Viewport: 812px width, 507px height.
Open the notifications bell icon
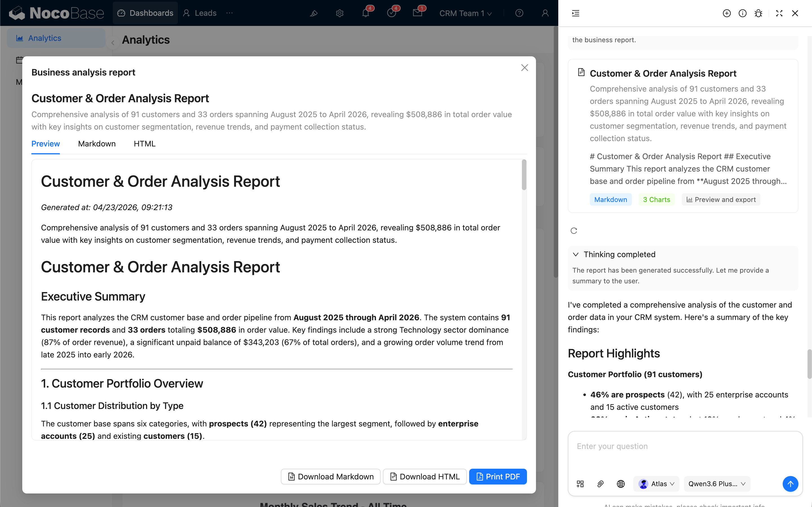click(x=365, y=13)
